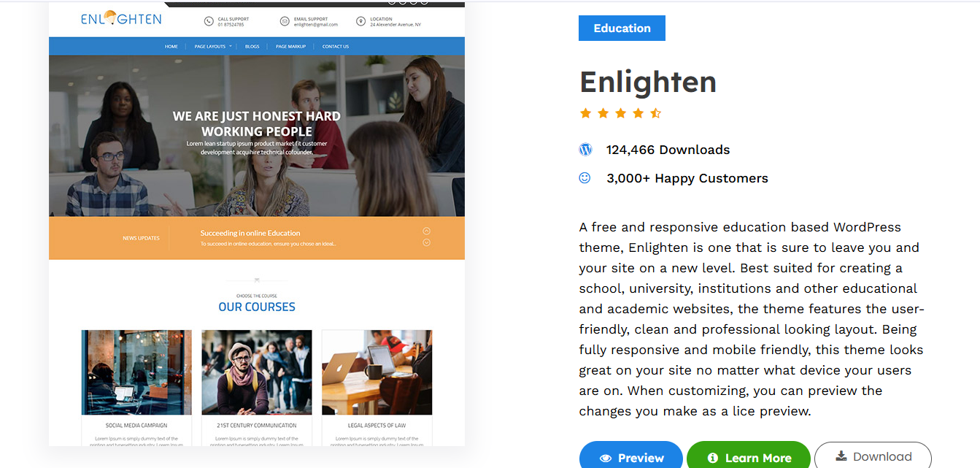Select Home in the preview navigation
Image resolution: width=980 pixels, height=468 pixels.
click(171, 46)
